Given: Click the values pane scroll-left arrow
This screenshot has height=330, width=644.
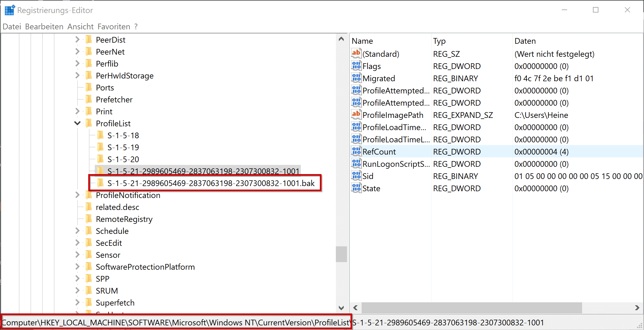Looking at the screenshot, I should (355, 308).
